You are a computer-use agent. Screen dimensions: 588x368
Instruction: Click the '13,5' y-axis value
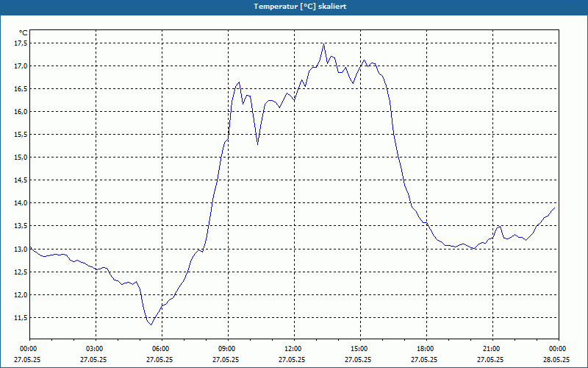point(21,226)
